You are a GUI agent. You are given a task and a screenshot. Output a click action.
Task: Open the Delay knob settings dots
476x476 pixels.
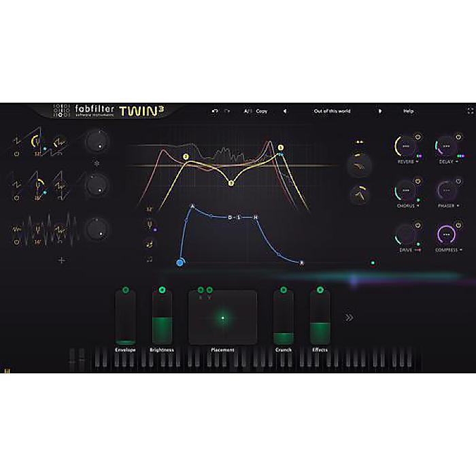click(446, 146)
